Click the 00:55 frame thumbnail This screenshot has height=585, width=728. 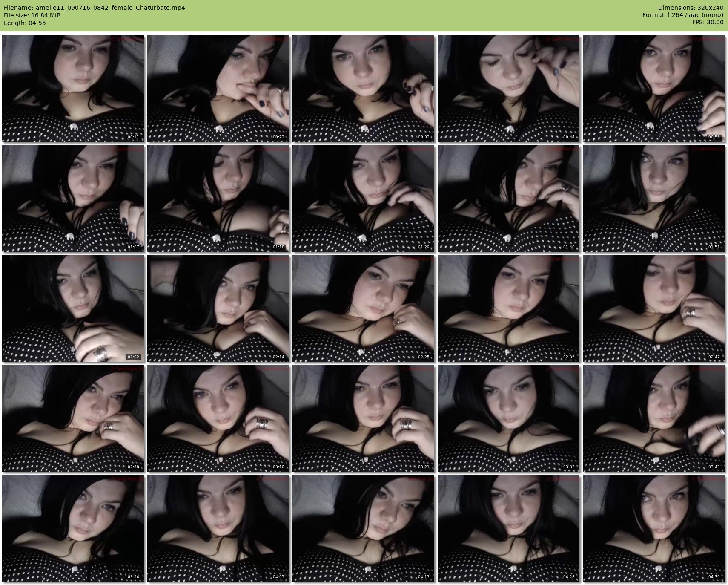[653, 89]
